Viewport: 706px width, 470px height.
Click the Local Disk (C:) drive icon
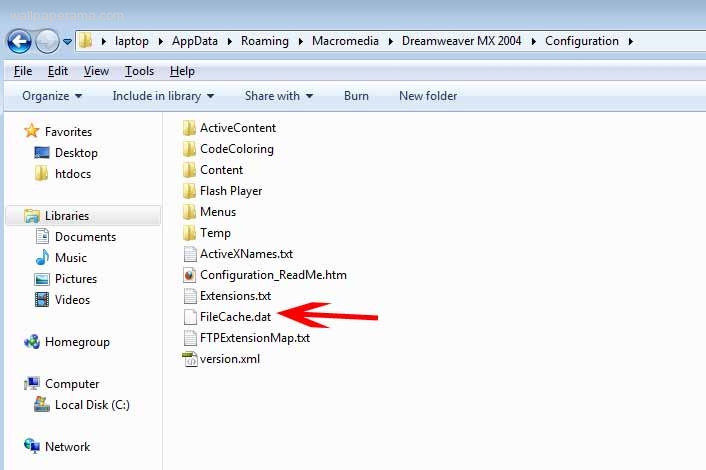coord(42,404)
